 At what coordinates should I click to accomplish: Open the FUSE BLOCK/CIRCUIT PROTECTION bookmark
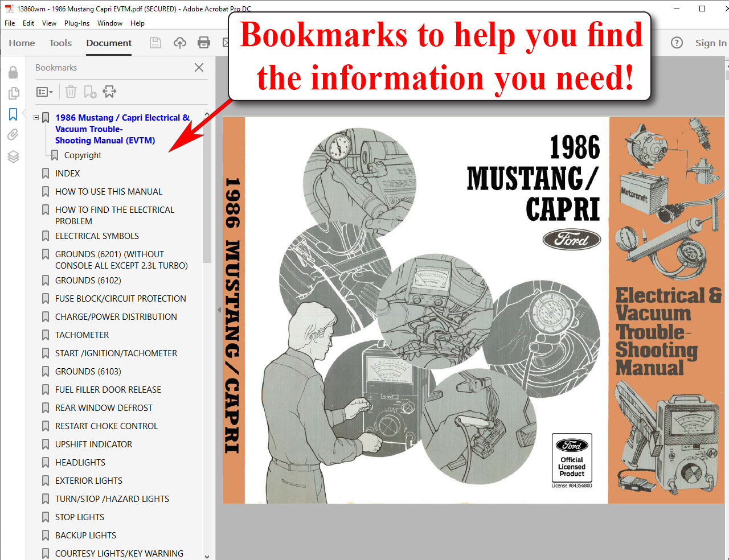pyautogui.click(x=121, y=299)
